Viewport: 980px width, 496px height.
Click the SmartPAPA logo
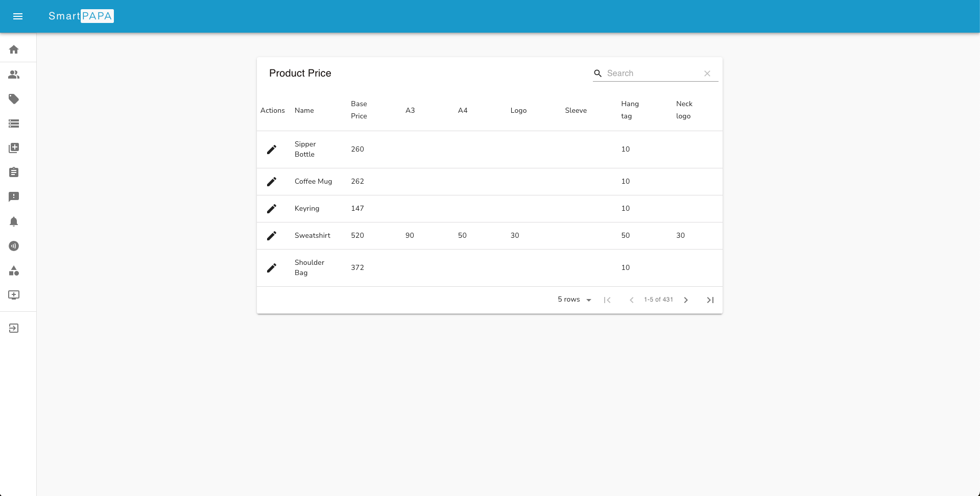81,16
